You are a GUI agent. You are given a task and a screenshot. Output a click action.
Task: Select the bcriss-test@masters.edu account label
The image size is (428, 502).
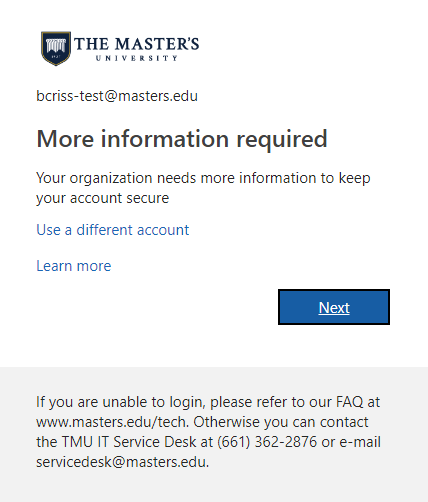click(x=117, y=96)
